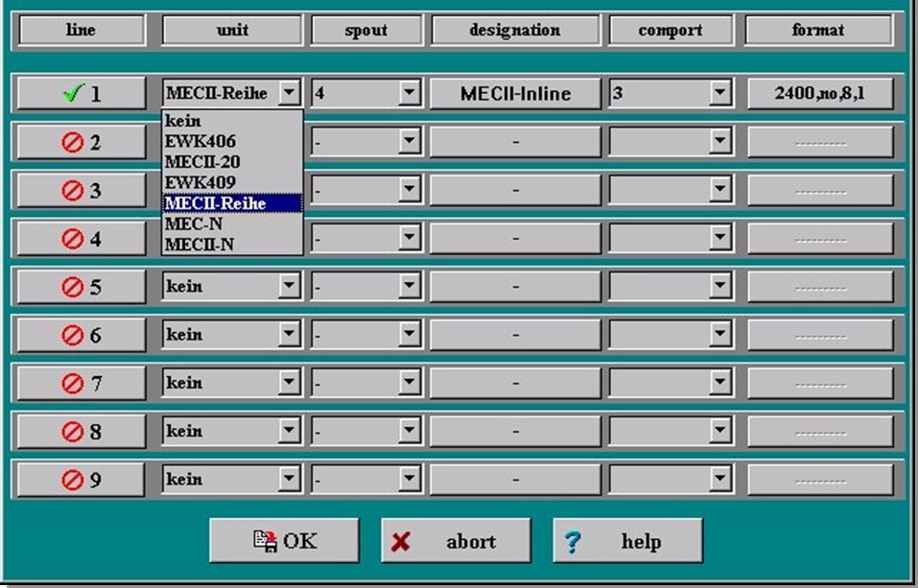Enable line 6 prohibited-sign button
This screenshot has height=588, width=918.
pyautogui.click(x=82, y=335)
